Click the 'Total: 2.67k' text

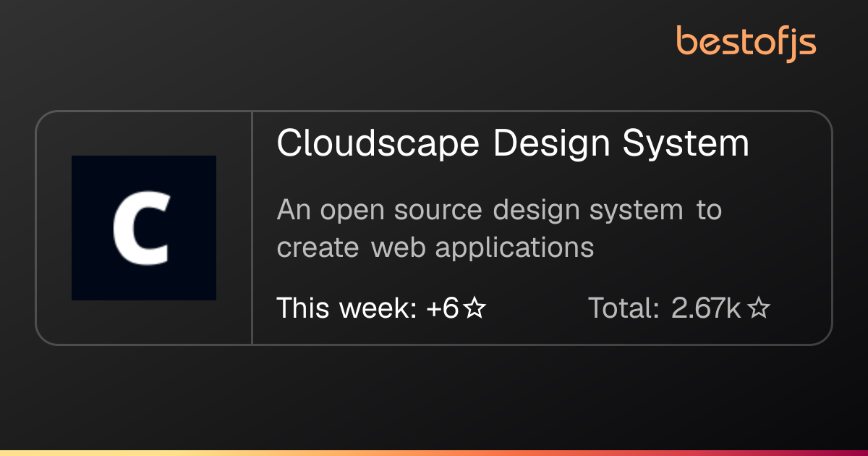[665, 308]
